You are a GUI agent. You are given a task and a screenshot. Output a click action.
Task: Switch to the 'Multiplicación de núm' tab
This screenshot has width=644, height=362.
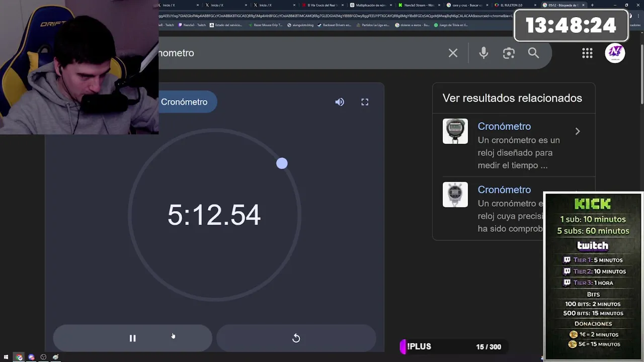click(370, 5)
